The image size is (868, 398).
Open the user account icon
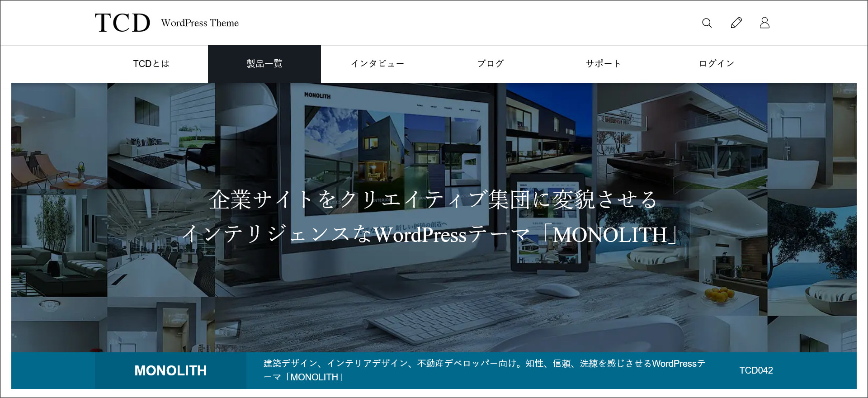tap(764, 23)
